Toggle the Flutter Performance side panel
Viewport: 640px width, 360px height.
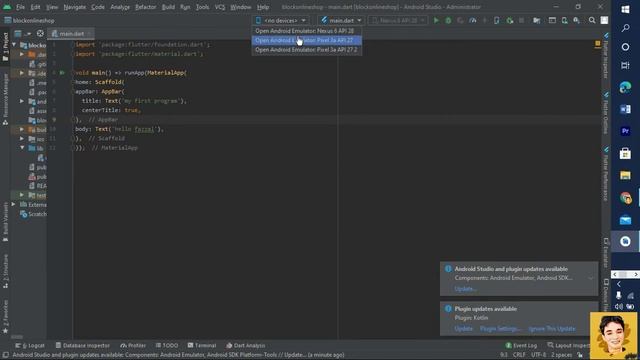point(606,174)
